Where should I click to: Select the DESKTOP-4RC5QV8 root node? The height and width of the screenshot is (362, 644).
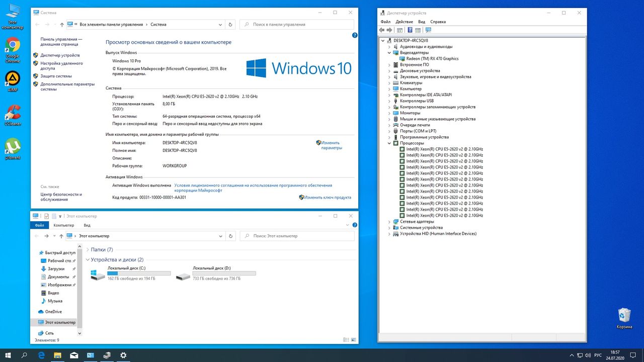(411, 41)
